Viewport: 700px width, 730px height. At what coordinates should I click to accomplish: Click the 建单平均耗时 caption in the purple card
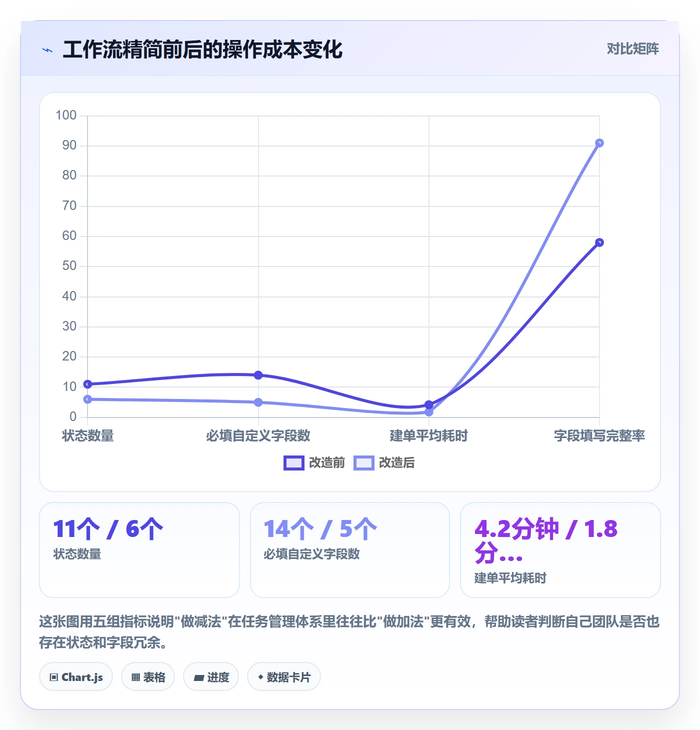[x=510, y=578]
